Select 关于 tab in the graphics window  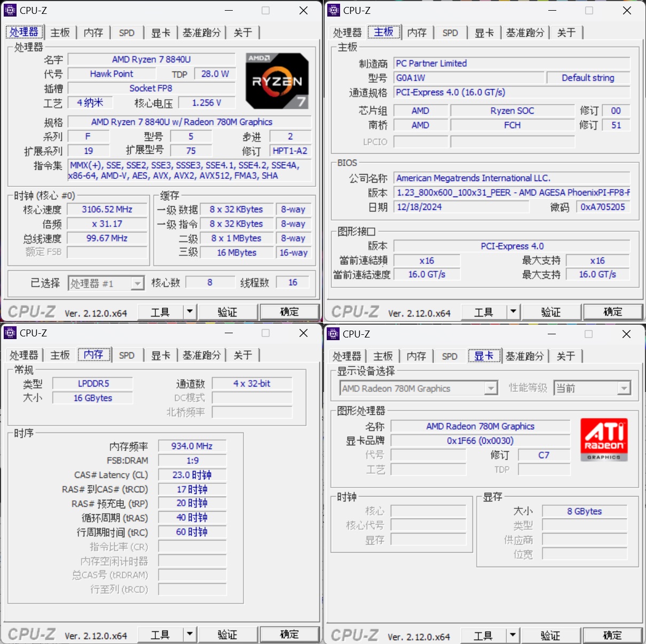pos(566,356)
